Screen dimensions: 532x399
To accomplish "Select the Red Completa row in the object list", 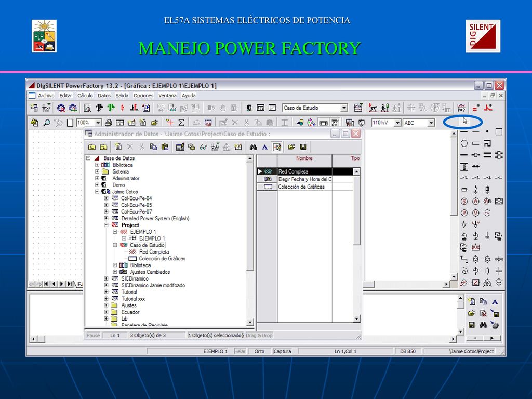I will (x=305, y=171).
